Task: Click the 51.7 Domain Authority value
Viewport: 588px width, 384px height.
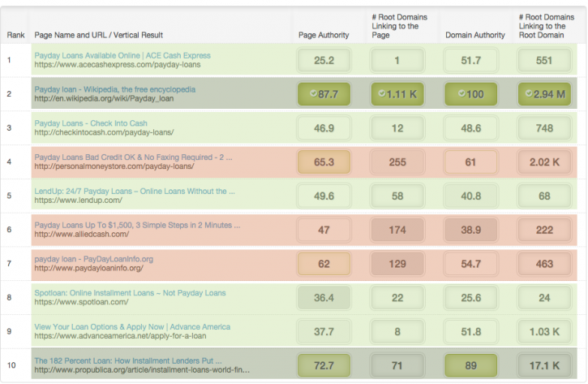Action: coord(471,60)
